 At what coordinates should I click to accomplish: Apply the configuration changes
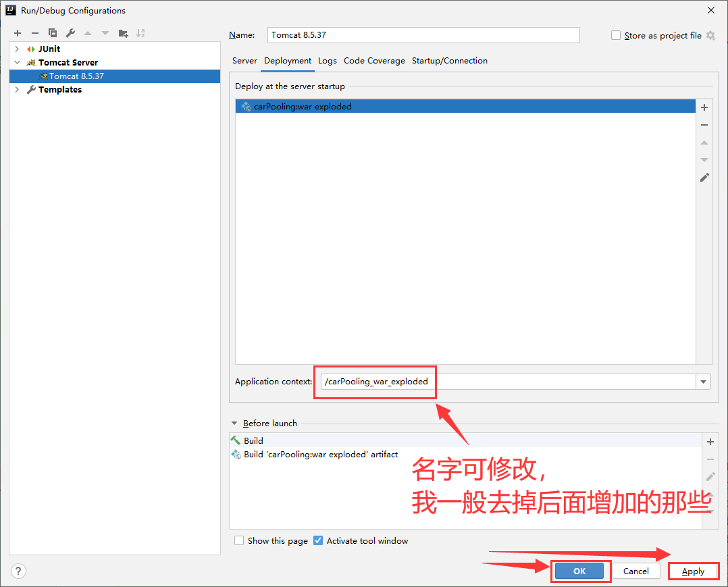coord(694,571)
